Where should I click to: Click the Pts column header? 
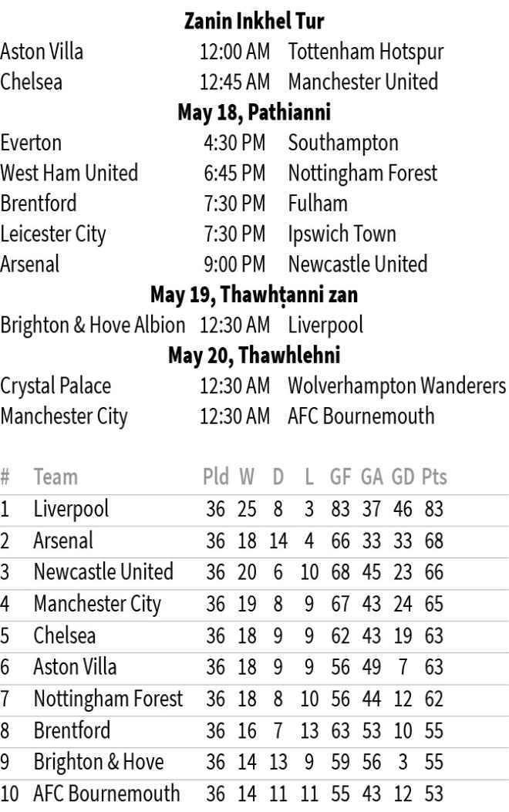(434, 477)
